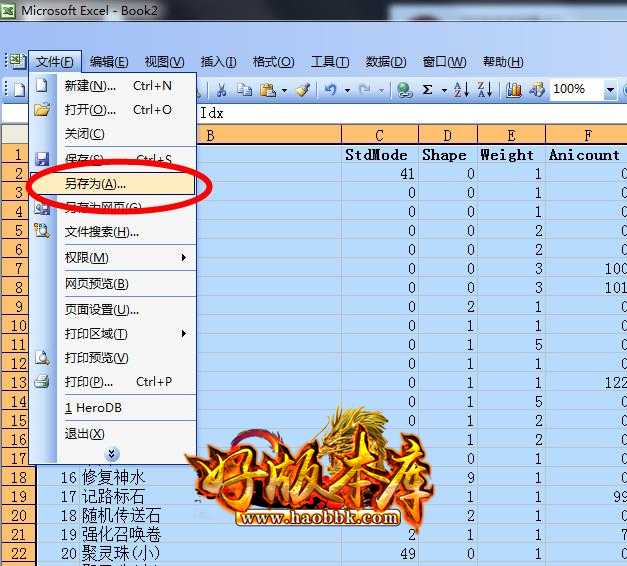Click the Redo arrow icon

coord(364,90)
